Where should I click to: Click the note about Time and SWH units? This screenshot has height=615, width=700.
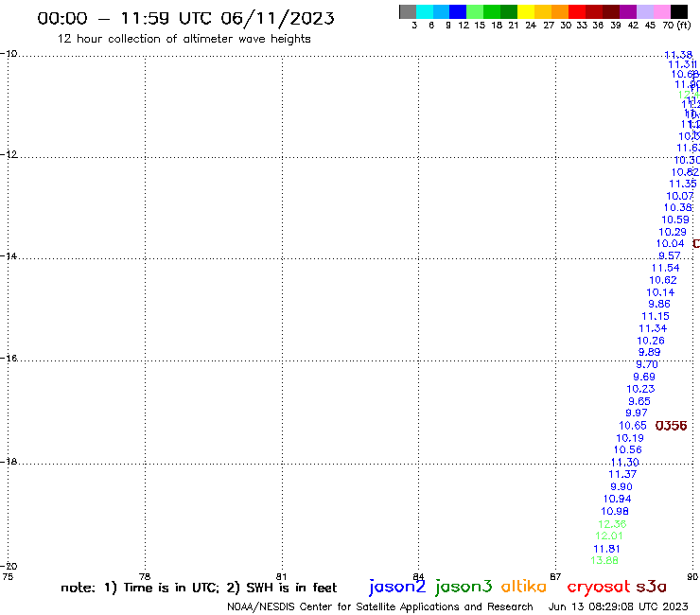[x=199, y=588]
